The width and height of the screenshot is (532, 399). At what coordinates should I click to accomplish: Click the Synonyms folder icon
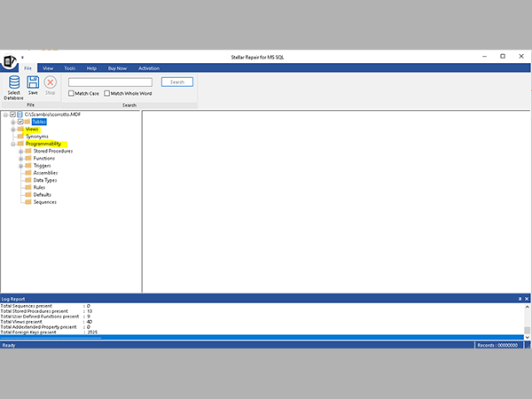click(x=20, y=137)
